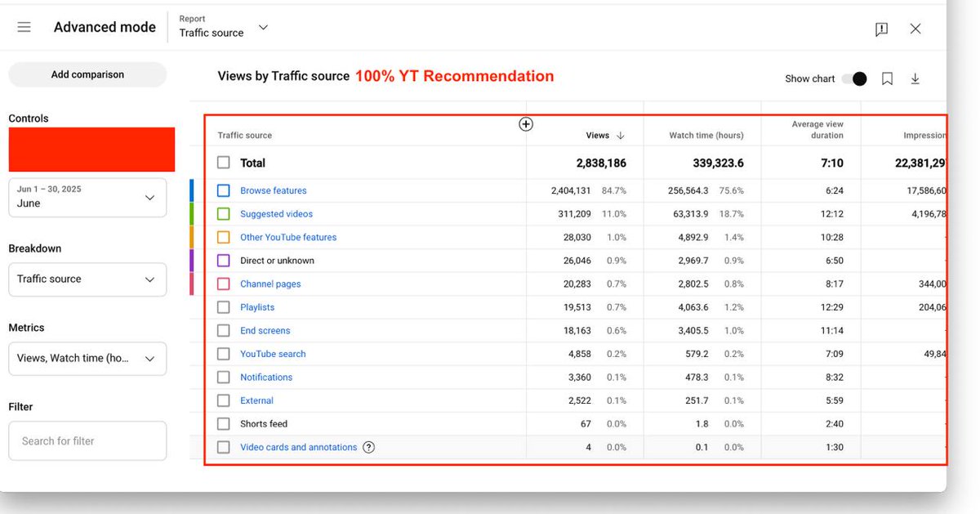Screen dimensions: 980x514
Task: Sort by Average view duration header
Action: [x=817, y=130]
